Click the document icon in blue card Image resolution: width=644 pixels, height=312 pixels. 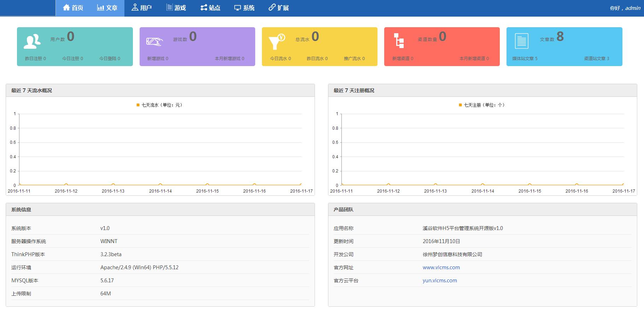521,41
